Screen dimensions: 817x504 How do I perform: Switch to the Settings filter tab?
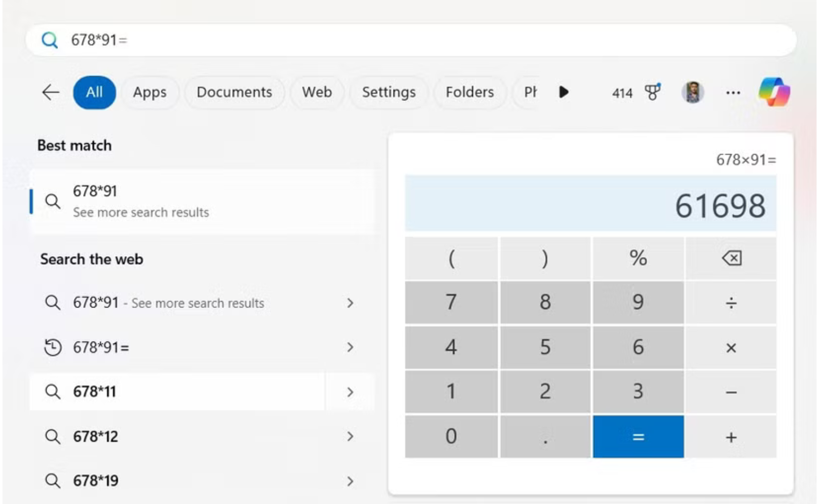pos(388,92)
